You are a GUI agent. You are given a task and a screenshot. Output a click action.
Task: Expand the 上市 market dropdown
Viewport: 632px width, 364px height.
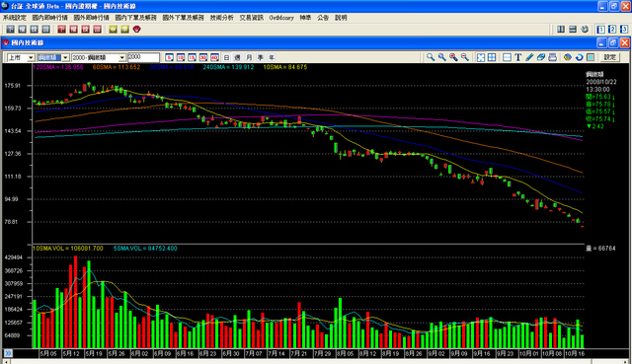coord(31,57)
